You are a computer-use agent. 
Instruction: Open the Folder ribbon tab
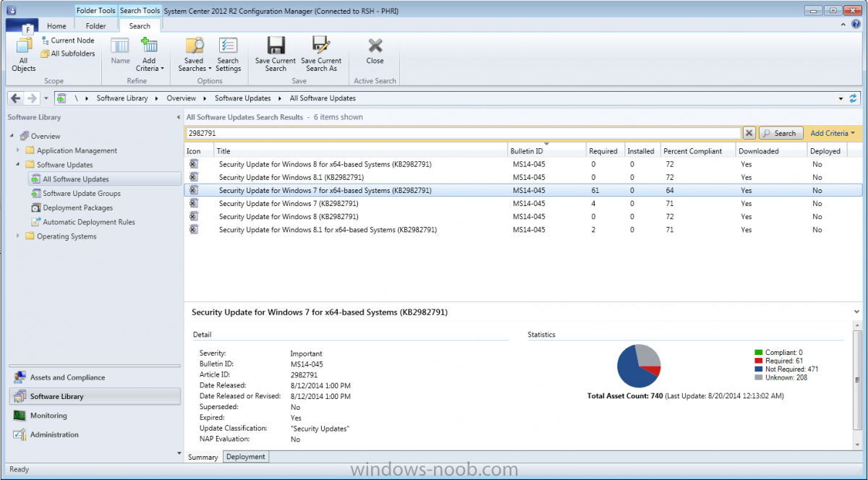pos(95,26)
